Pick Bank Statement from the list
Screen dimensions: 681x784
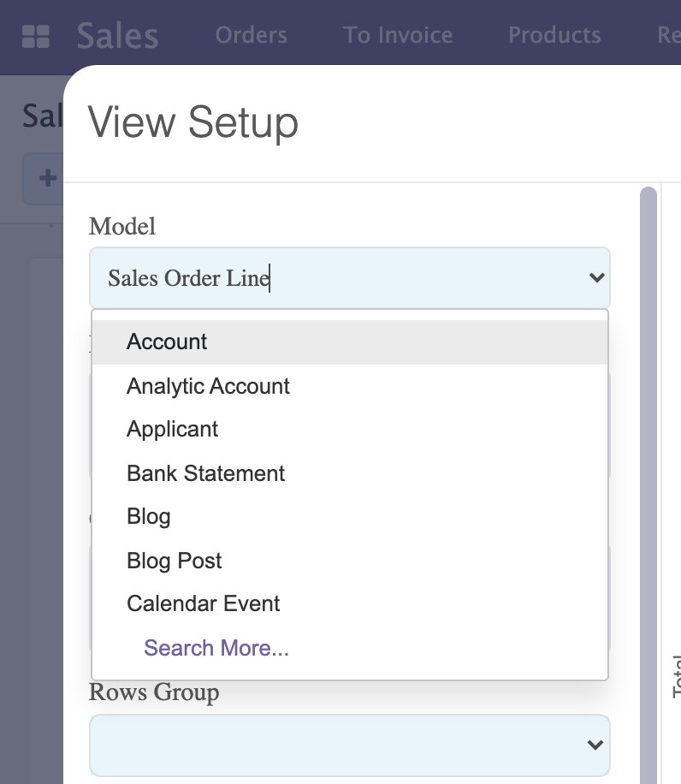(x=350, y=473)
